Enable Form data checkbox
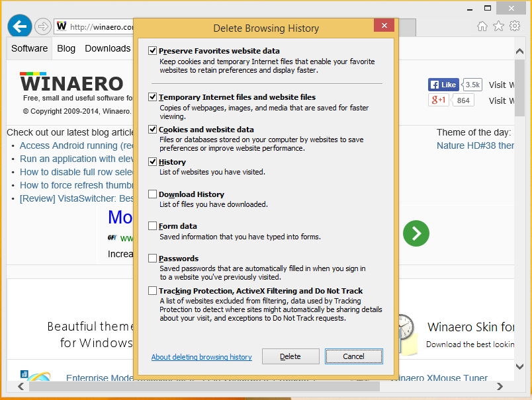532x400 pixels. pos(152,225)
